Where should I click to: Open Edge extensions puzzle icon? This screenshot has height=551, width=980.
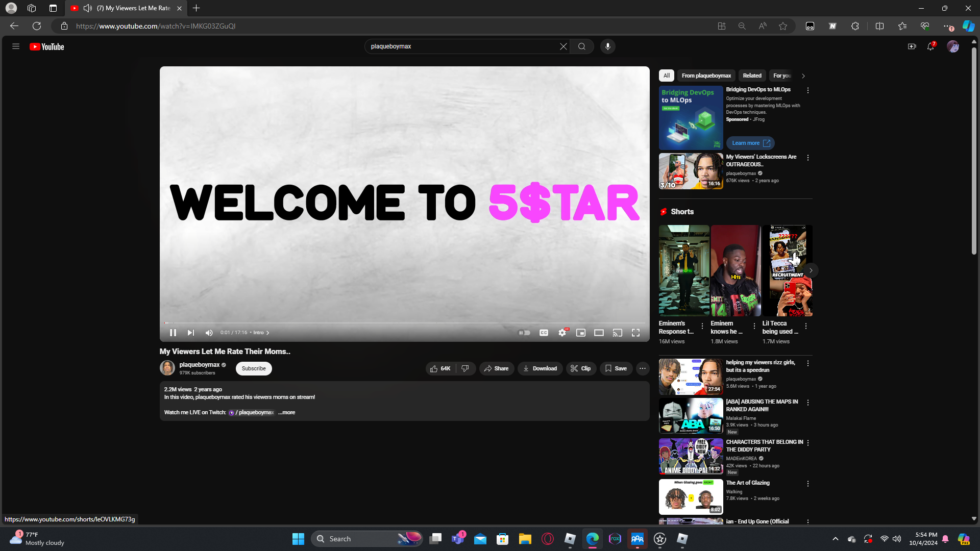(855, 26)
